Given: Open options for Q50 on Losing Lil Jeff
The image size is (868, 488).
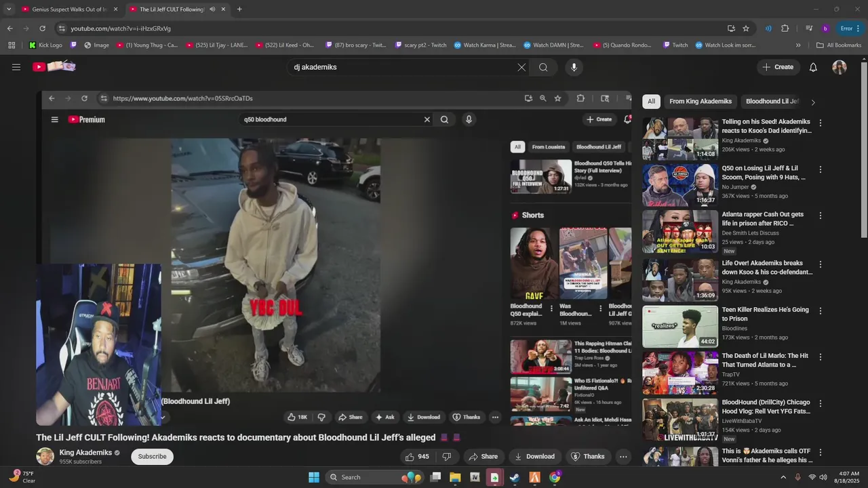Looking at the screenshot, I should point(821,169).
